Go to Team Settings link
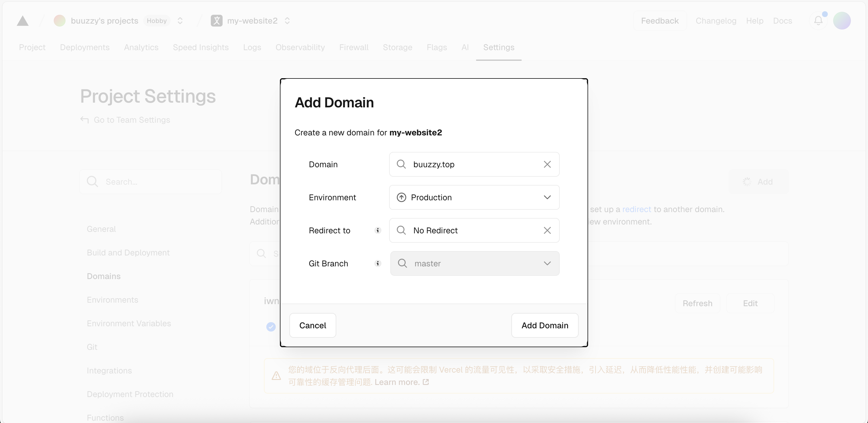The image size is (868, 423). [x=132, y=120]
